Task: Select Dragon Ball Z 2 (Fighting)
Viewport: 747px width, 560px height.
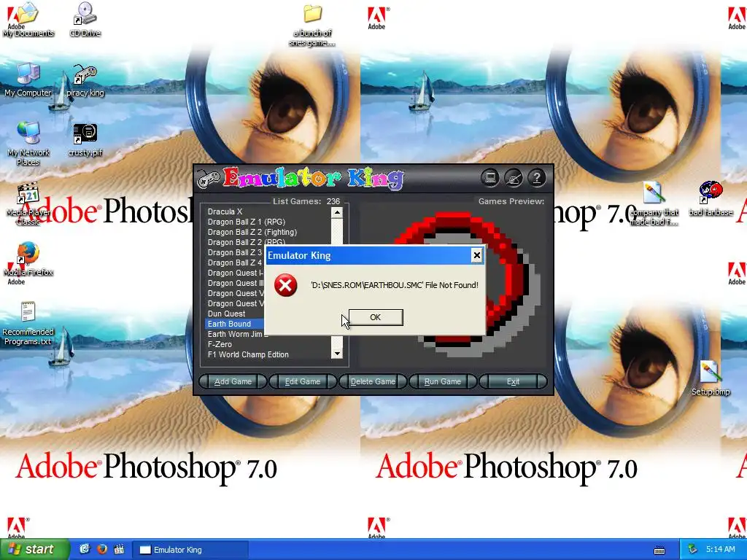Action: point(268,232)
